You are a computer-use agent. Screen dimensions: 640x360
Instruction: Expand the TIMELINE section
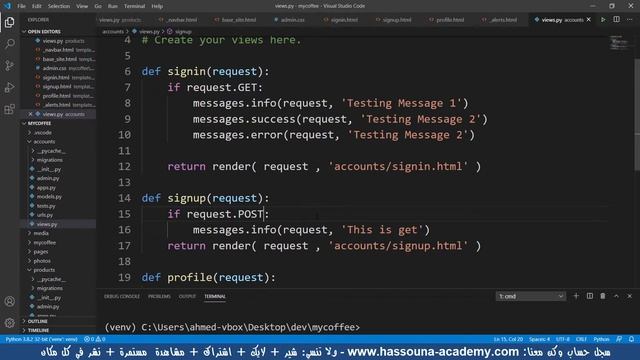click(38, 330)
